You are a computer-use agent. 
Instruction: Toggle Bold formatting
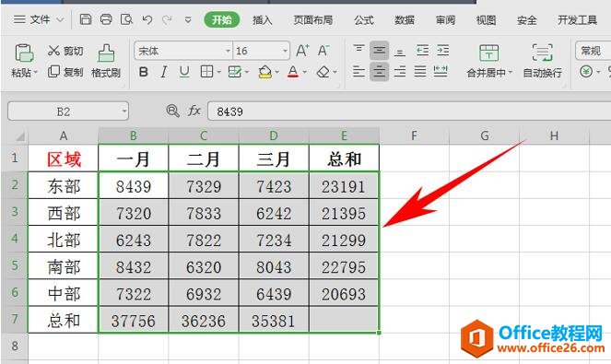(144, 72)
